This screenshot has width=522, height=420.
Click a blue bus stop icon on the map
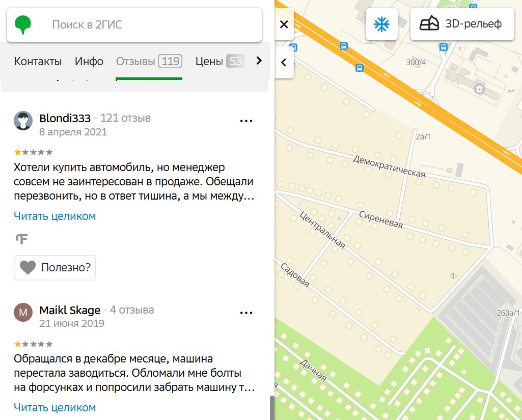(x=344, y=45)
